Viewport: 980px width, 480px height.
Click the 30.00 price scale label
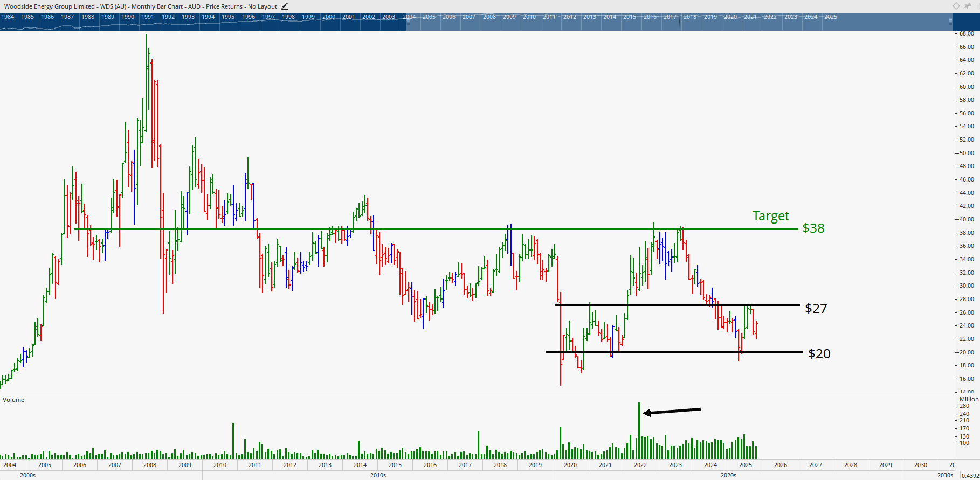pos(967,286)
